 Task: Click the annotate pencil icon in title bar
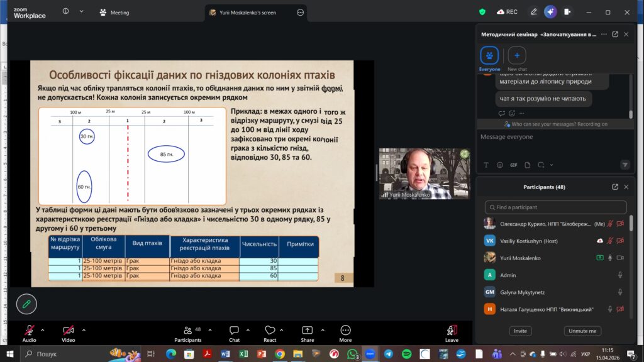(x=534, y=12)
